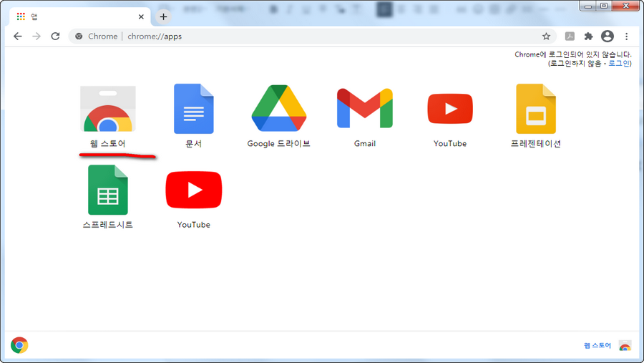Click the Google 드라이브 label text
The image size is (644, 363).
click(278, 143)
